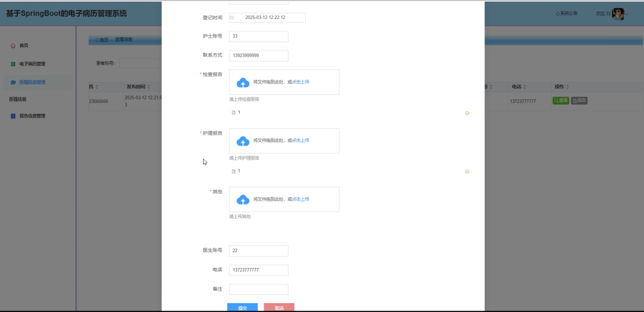Click the 2025-03-12 12:21 发布时间 table cell

[142, 101]
